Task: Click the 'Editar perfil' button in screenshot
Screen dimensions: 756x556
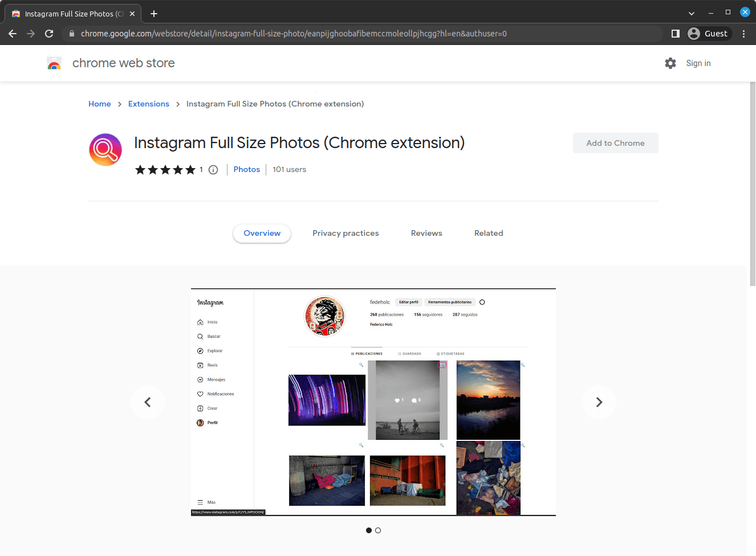Action: (x=408, y=302)
